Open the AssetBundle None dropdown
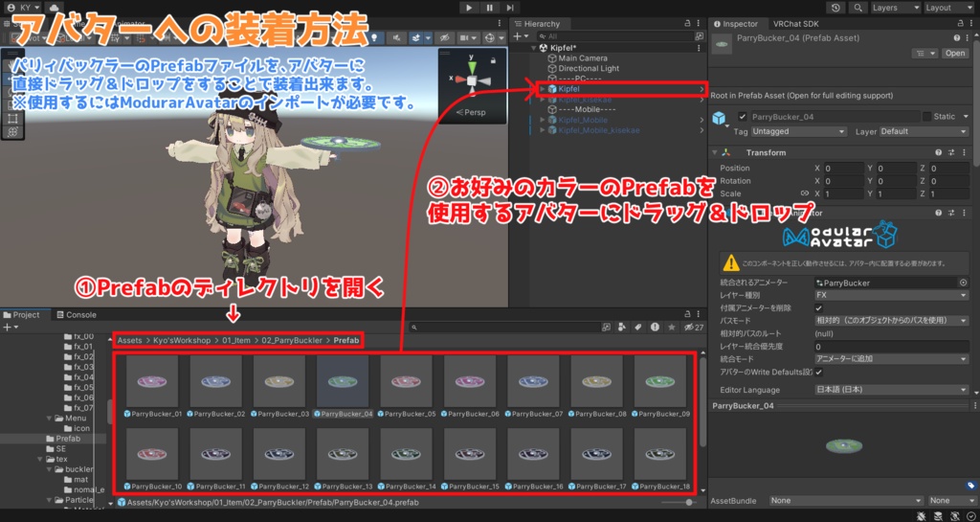 click(846, 501)
